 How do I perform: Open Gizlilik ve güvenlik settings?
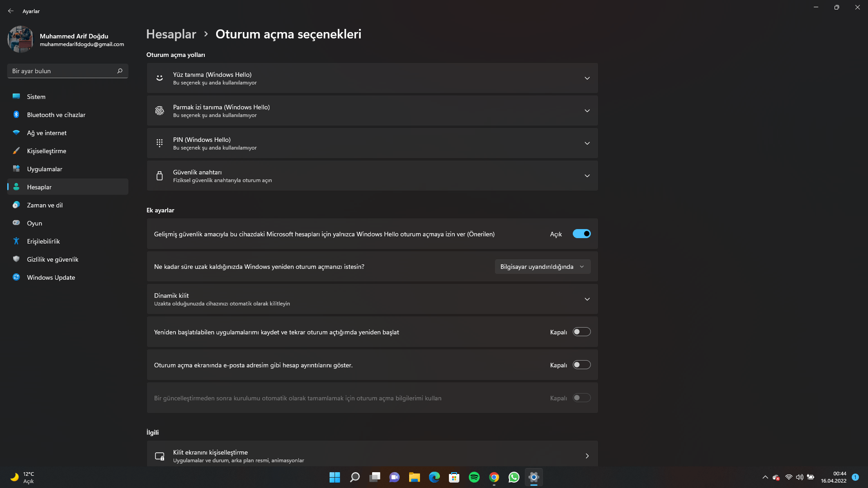tap(52, 259)
